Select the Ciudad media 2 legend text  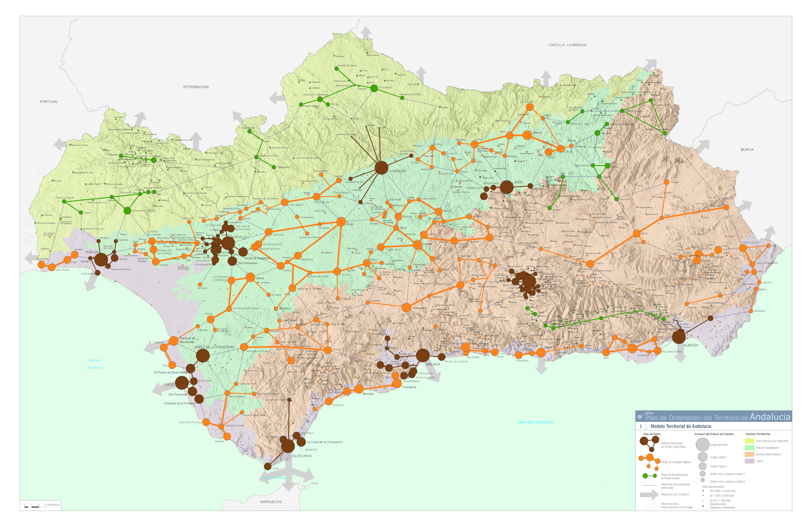[718, 467]
